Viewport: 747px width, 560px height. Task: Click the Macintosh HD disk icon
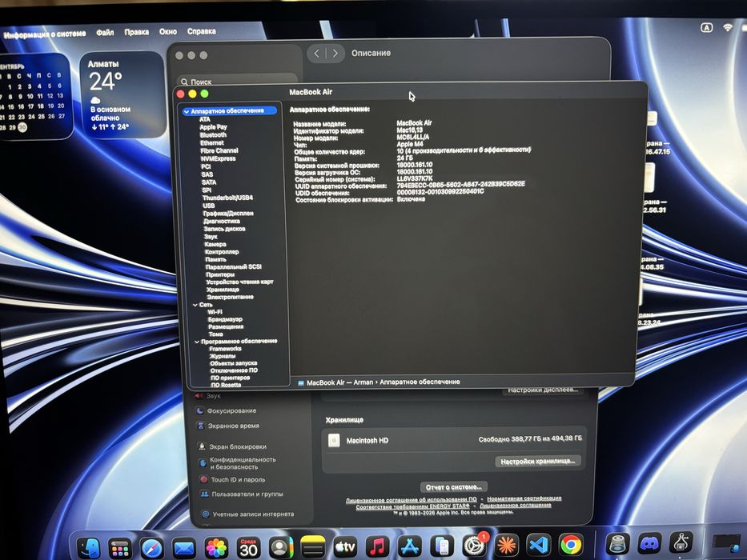334,441
